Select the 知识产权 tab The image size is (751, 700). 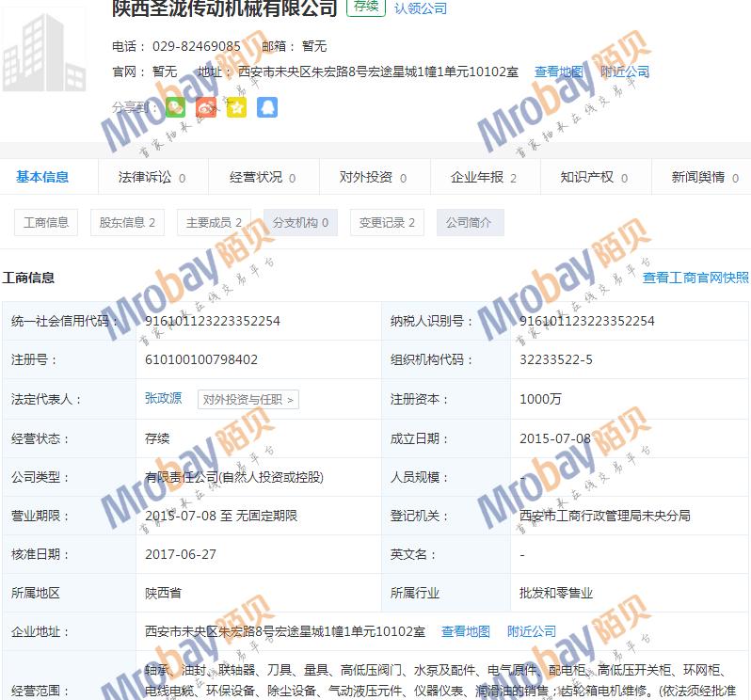click(x=593, y=177)
